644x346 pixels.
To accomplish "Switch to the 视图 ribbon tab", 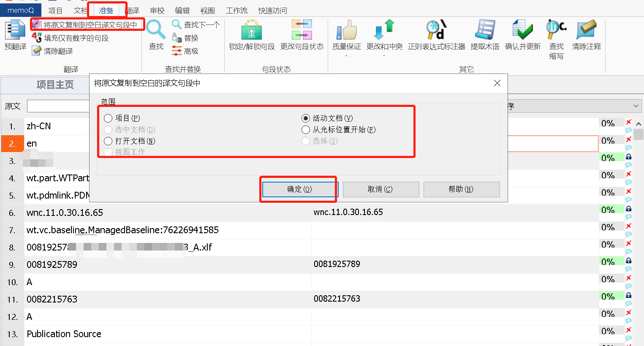I will 207,11.
